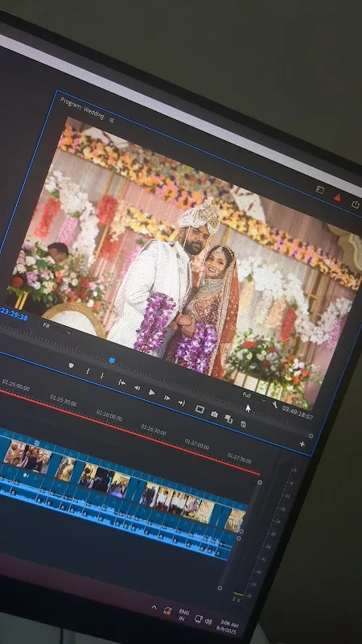Click the Go to Out point icon
This screenshot has height=644, width=362.
click(x=182, y=403)
